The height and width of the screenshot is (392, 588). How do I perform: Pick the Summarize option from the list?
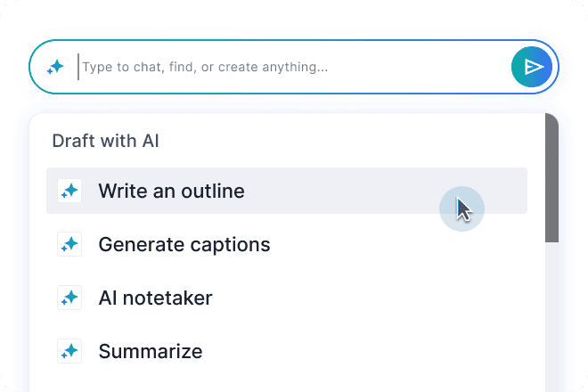[x=287, y=351]
